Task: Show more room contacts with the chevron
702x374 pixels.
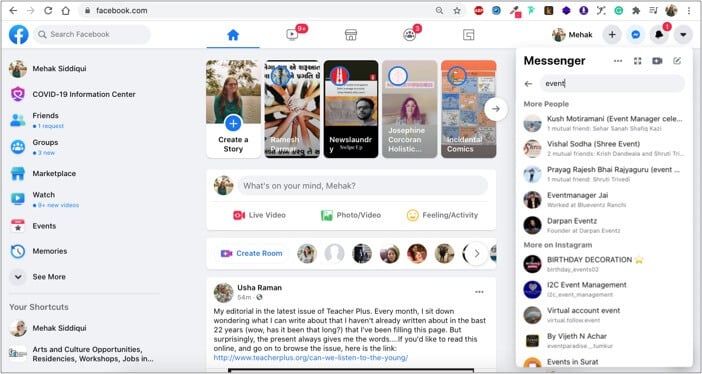Action: [x=477, y=254]
